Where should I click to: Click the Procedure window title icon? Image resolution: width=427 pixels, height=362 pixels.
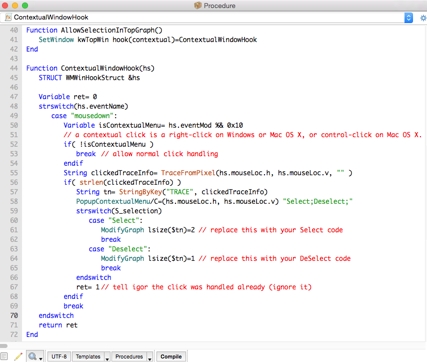coord(198,5)
